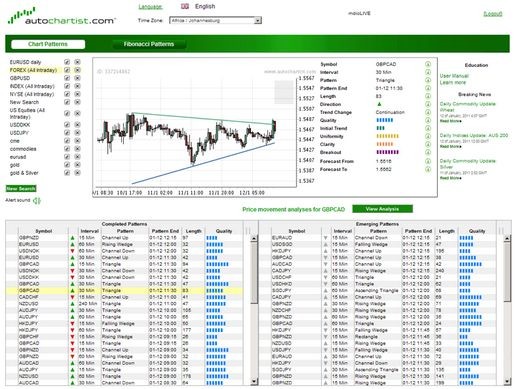
Task: Select the FOREX (All Intraday) saved search
Action: click(x=33, y=70)
